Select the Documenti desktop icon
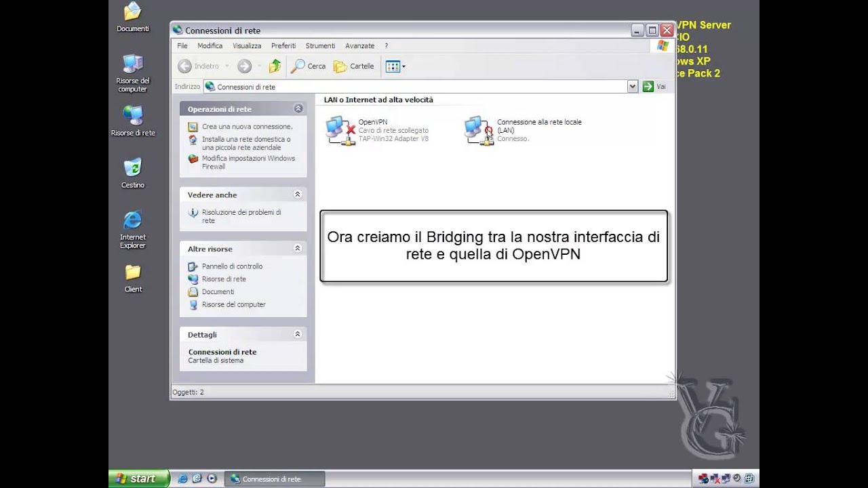 133,17
